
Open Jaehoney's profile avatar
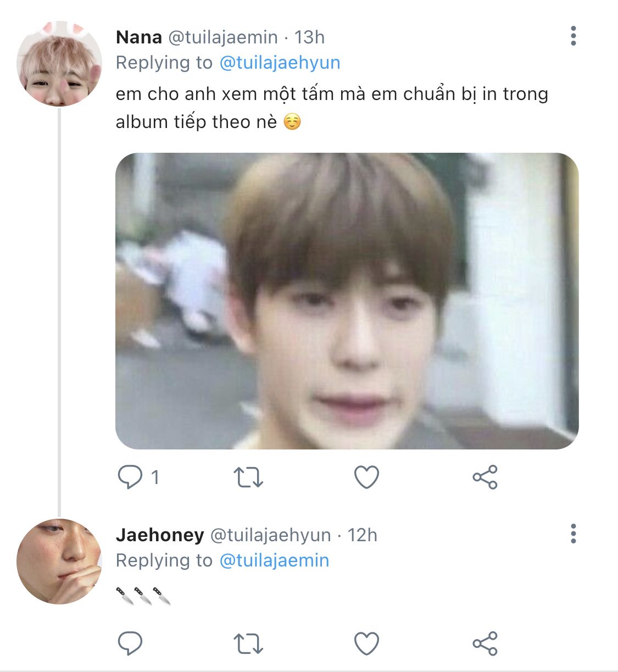(x=59, y=562)
